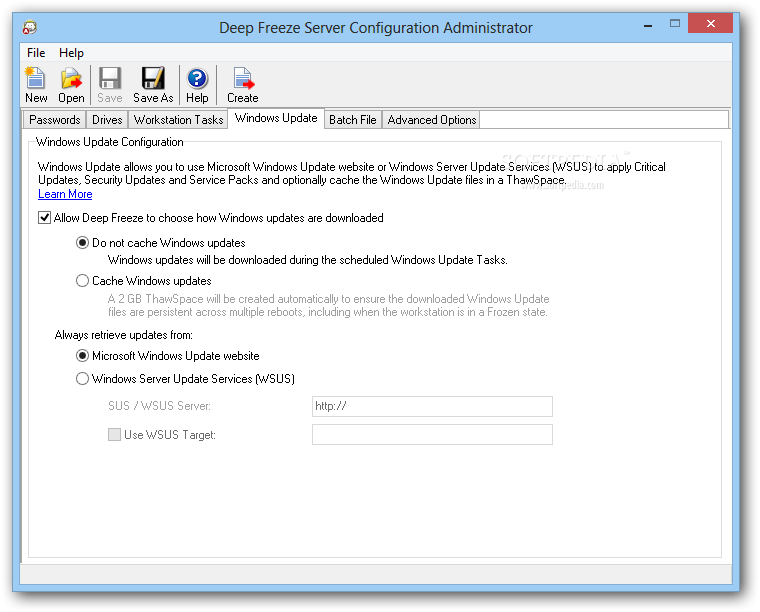Screen dimensions: 760x612
Task: Maximize the Configuration Administrator window
Action: point(675,23)
